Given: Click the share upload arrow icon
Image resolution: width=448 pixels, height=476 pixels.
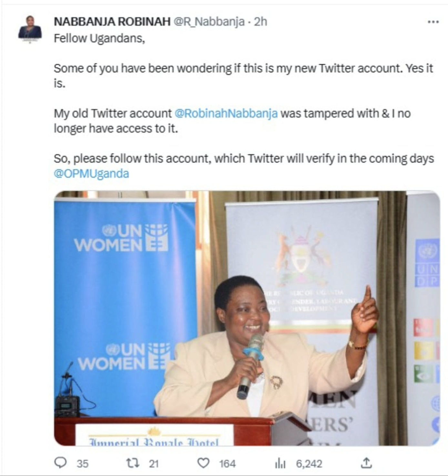Looking at the screenshot, I should 366,463.
